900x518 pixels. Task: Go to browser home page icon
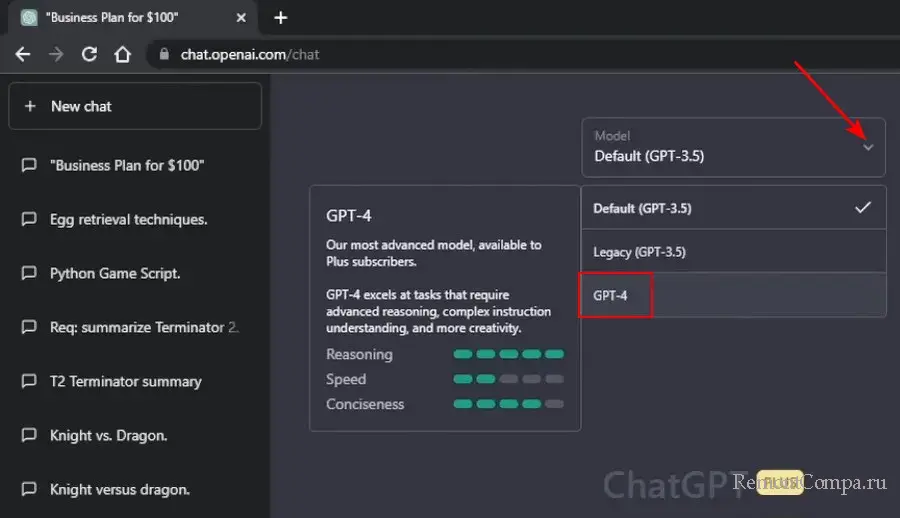(x=122, y=54)
